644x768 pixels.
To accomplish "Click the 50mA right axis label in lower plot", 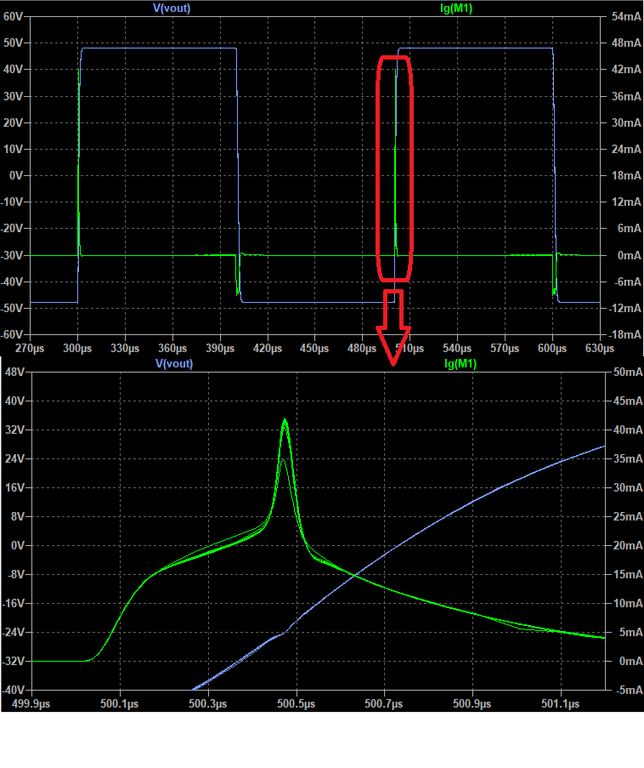I will 628,372.
